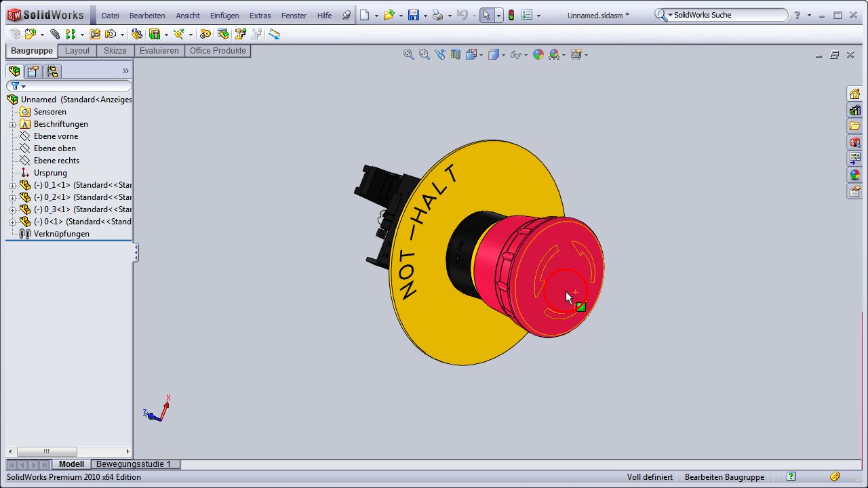This screenshot has width=868, height=488.
Task: Click the Reference Geometry icon
Action: pos(179,34)
